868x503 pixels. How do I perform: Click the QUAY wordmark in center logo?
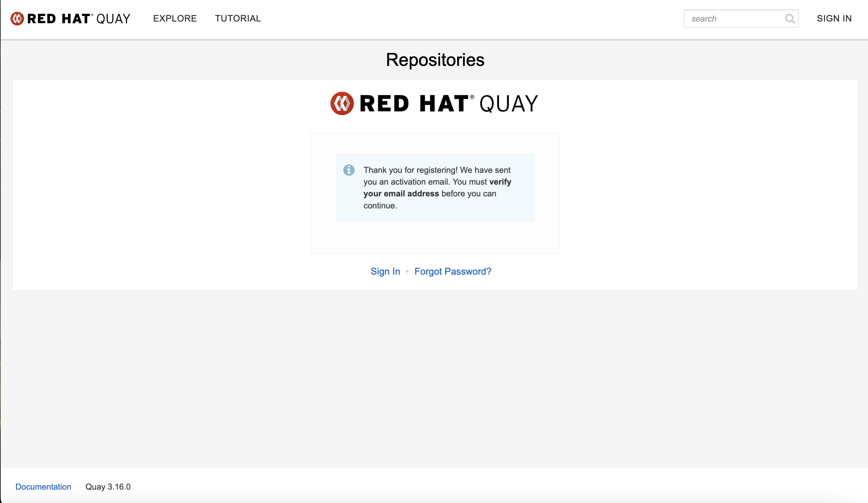coord(508,104)
